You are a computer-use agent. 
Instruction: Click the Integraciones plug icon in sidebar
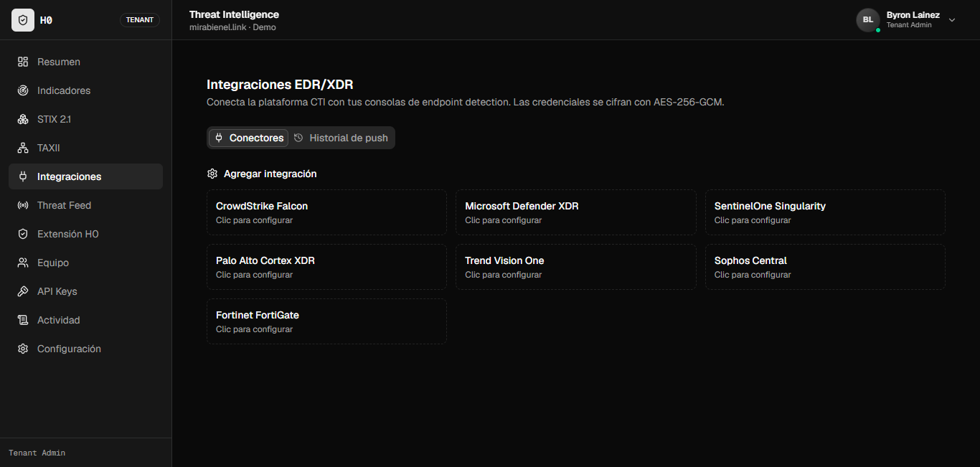point(23,176)
